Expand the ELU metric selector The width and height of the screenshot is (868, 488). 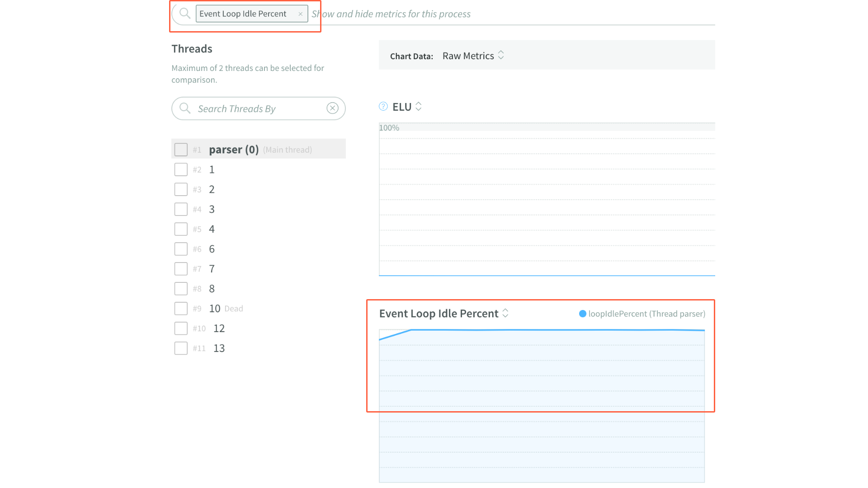pyautogui.click(x=418, y=107)
